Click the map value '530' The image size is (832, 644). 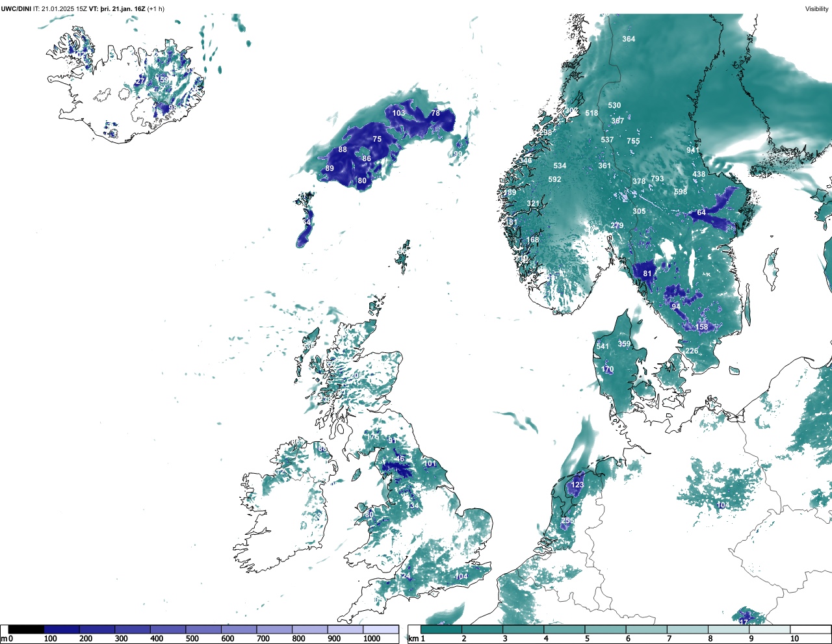(x=614, y=105)
